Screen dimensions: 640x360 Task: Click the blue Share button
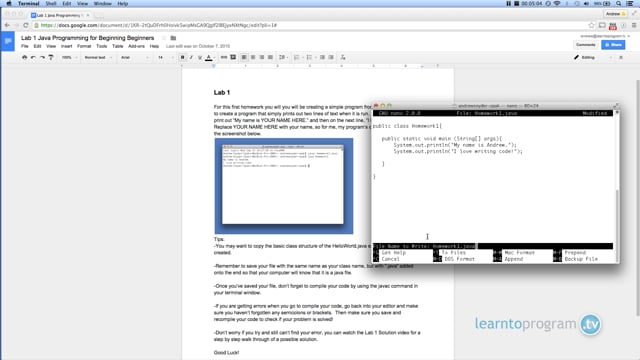pyautogui.click(x=613, y=44)
